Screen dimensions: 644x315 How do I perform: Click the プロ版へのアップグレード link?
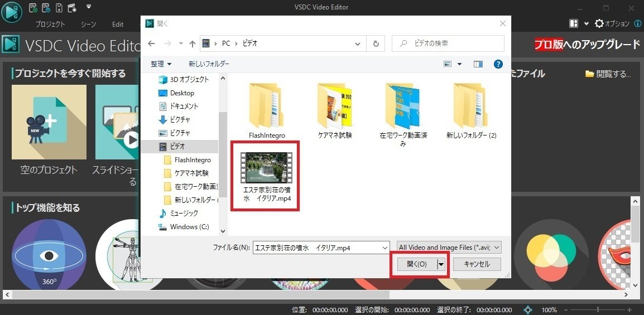pos(587,44)
